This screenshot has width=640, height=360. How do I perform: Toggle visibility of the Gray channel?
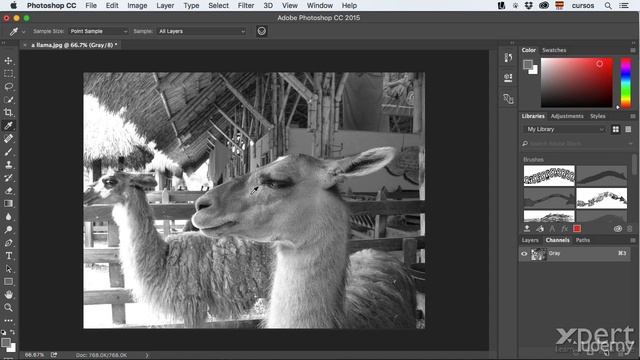click(524, 253)
